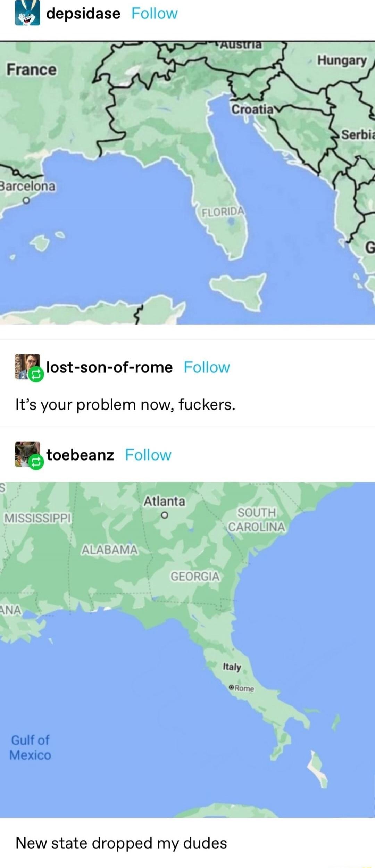
Task: Open toebeanz's cat avatar
Action: 27,454
